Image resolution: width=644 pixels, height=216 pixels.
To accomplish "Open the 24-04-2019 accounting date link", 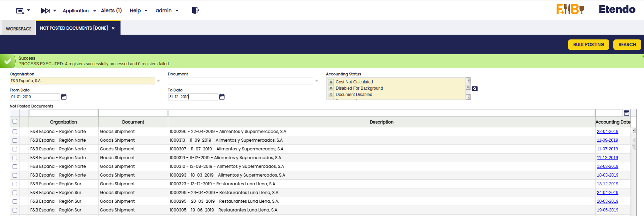I will (x=608, y=193).
